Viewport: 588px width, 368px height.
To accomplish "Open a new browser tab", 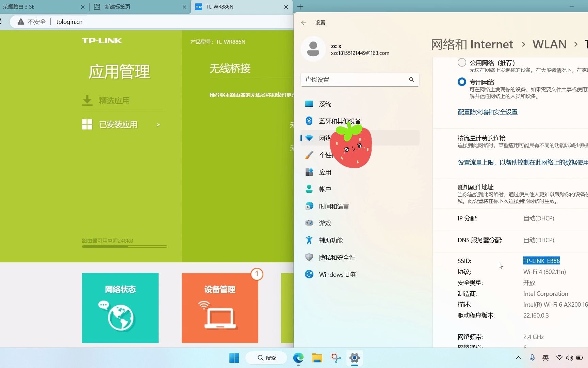I will click(300, 6).
